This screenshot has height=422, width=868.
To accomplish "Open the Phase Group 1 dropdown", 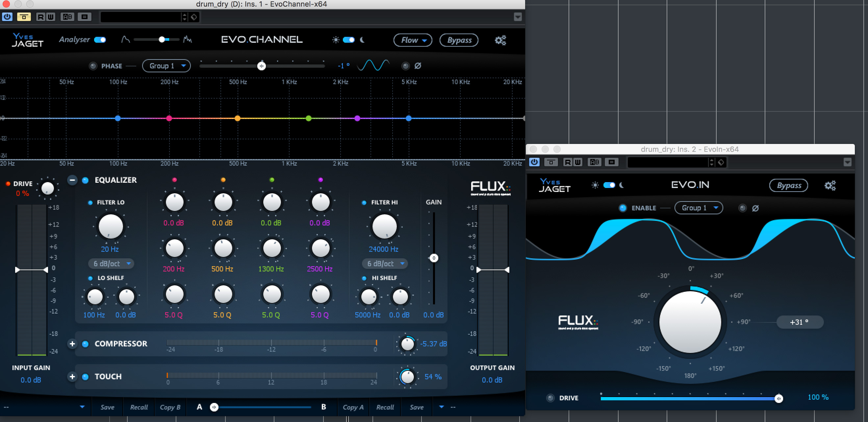I will coord(166,66).
